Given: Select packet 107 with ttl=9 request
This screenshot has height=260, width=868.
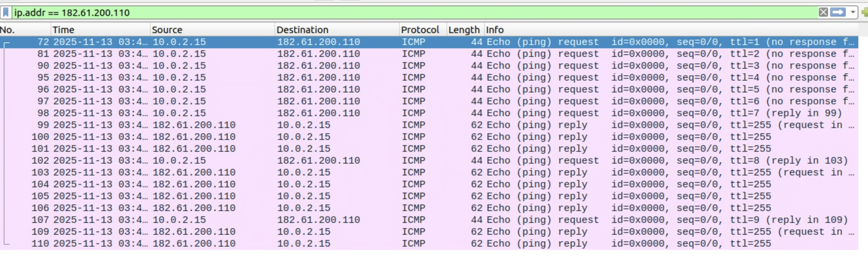Looking at the screenshot, I should (395, 220).
